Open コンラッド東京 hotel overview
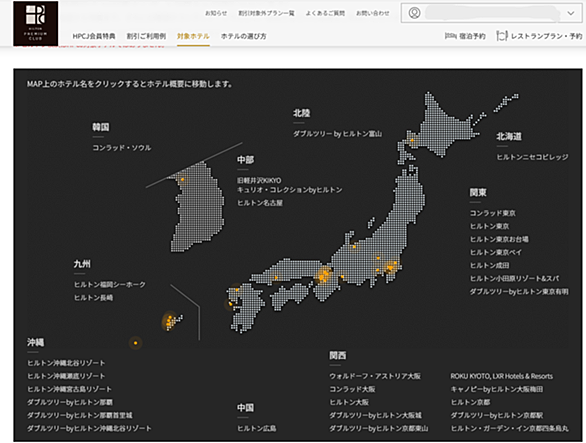 point(493,213)
